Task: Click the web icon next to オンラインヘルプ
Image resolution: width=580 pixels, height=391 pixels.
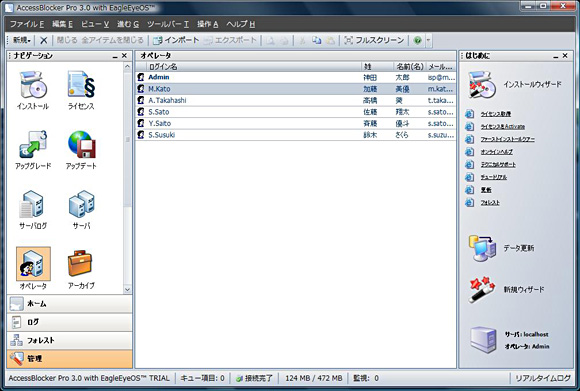Action: (x=469, y=152)
